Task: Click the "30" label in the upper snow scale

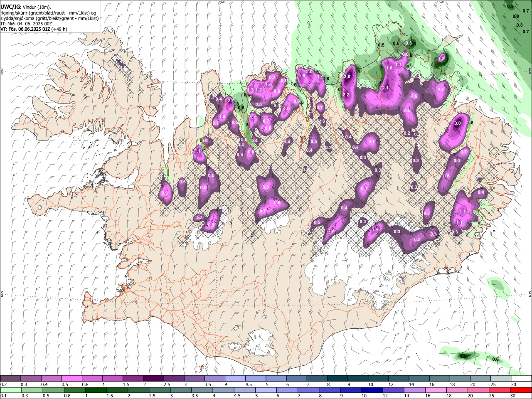Action: click(x=514, y=384)
